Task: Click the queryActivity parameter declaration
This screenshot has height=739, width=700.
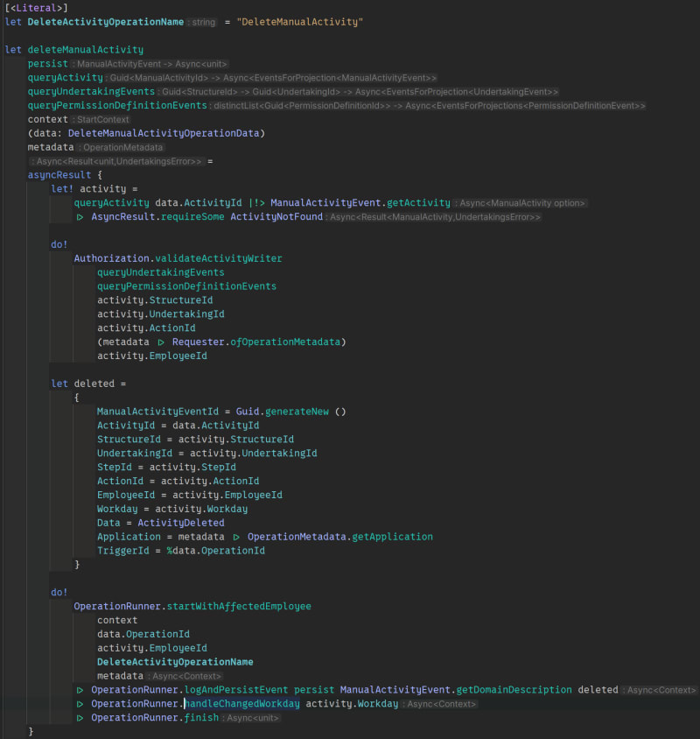Action: (65, 77)
